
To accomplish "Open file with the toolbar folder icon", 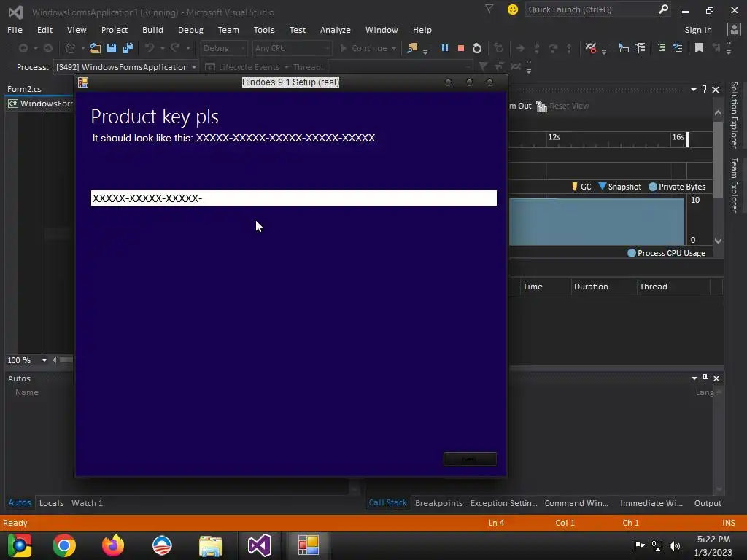I will (96, 48).
